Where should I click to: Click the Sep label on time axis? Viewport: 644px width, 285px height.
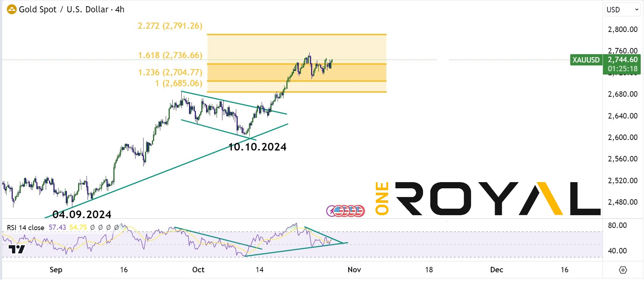pos(56,270)
